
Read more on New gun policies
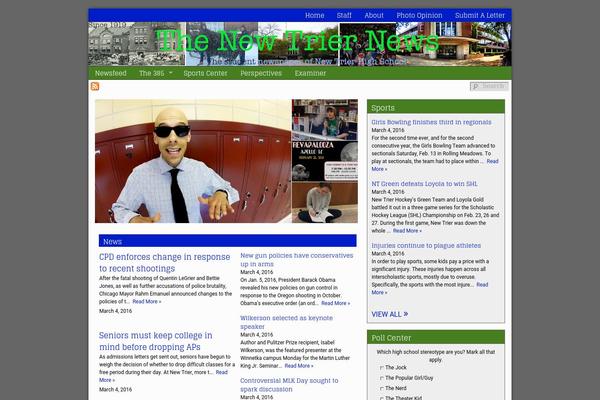[x=336, y=303]
